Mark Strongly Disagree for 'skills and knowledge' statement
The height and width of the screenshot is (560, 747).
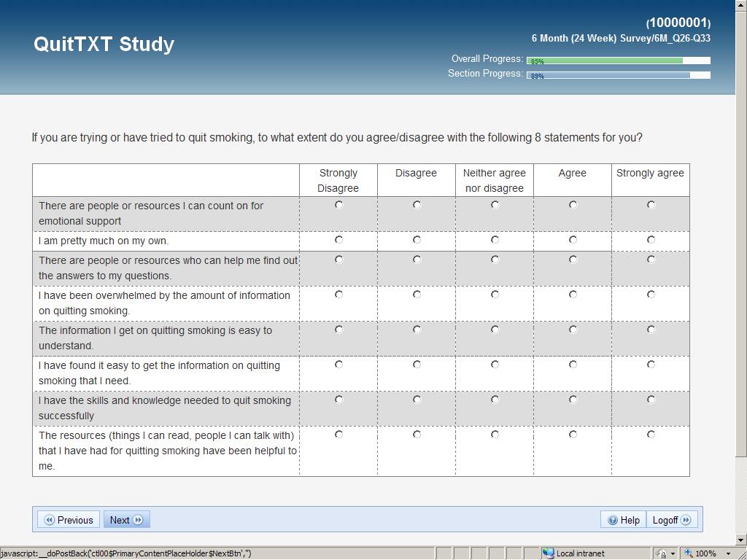point(338,400)
